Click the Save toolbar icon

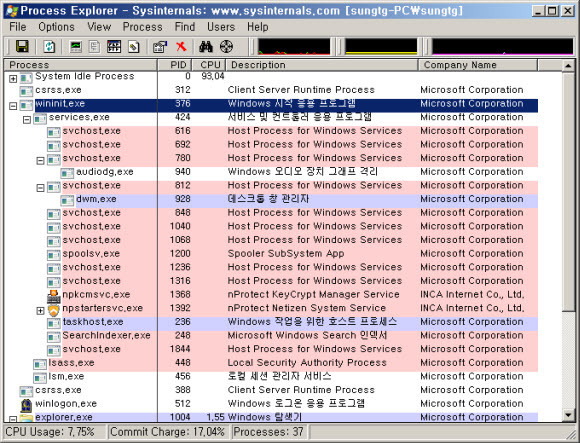coord(22,47)
